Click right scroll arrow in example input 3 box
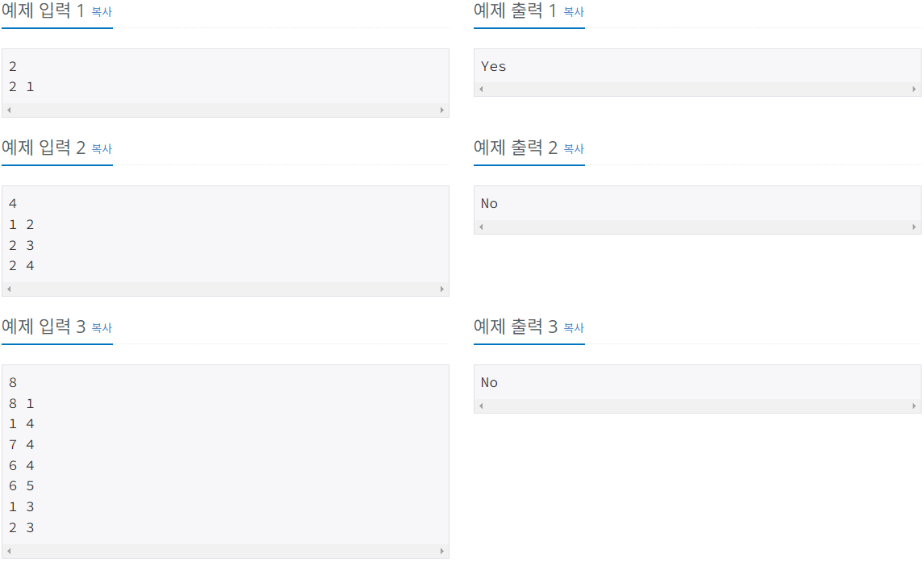The height and width of the screenshot is (562, 924). click(x=442, y=552)
